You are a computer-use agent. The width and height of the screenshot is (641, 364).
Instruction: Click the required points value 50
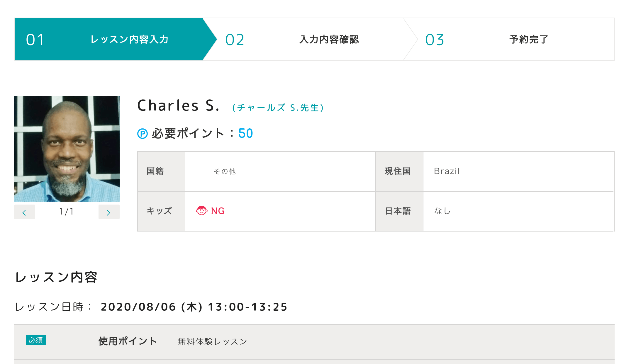245,134
